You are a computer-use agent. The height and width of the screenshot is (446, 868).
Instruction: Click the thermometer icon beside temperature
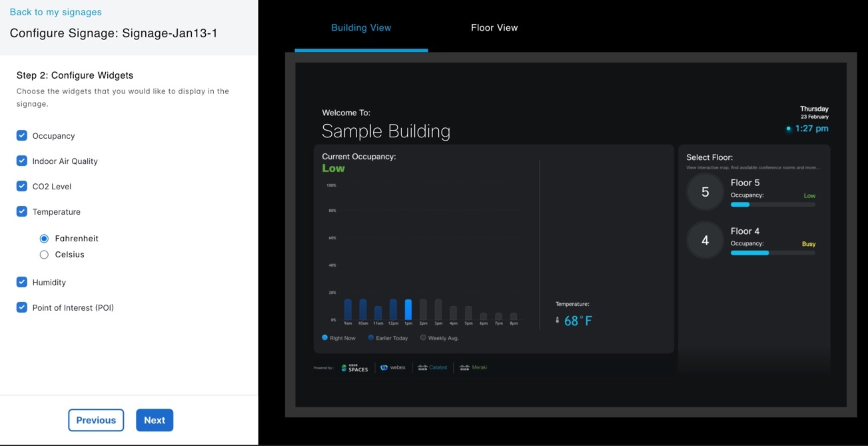[558, 321]
